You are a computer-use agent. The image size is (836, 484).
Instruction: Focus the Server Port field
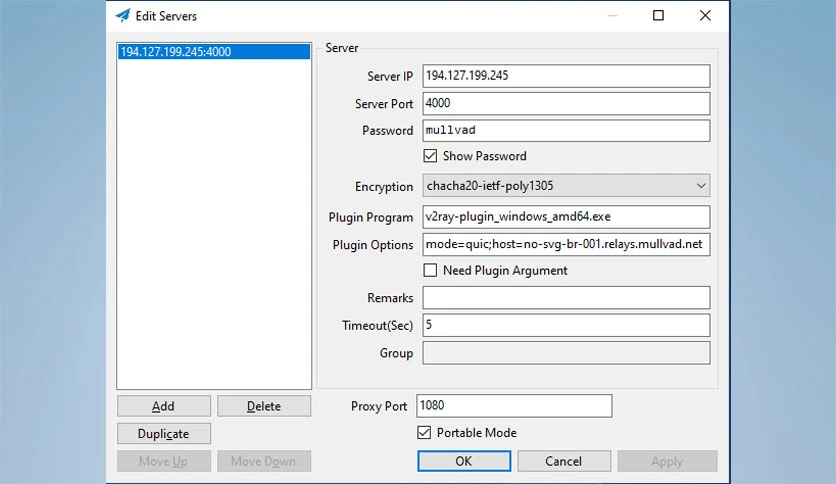pos(566,103)
